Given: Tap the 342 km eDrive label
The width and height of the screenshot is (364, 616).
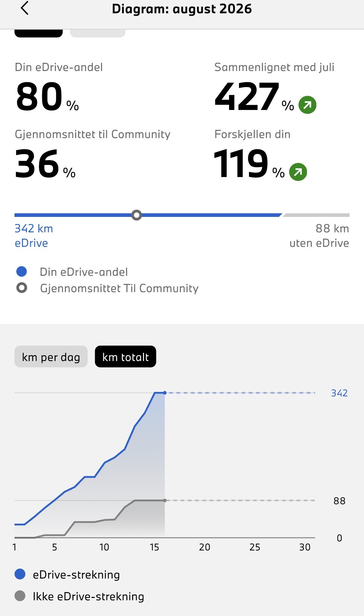Looking at the screenshot, I should click(34, 236).
